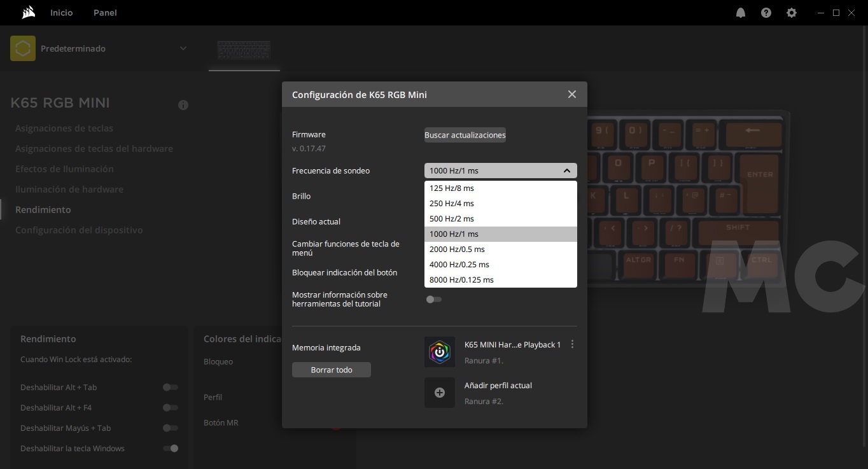Image resolution: width=868 pixels, height=469 pixels.
Task: Open the help question mark icon
Action: click(x=766, y=13)
